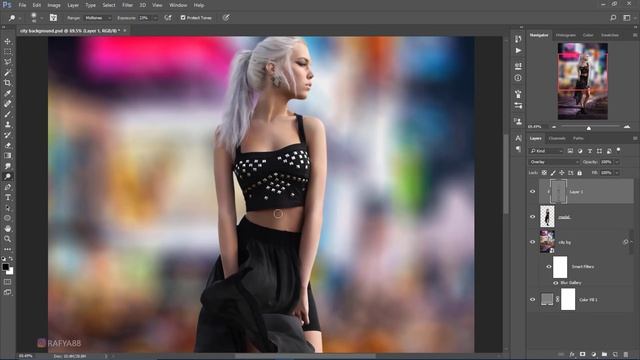Select the Move tool
640x360 pixels.
(7, 41)
